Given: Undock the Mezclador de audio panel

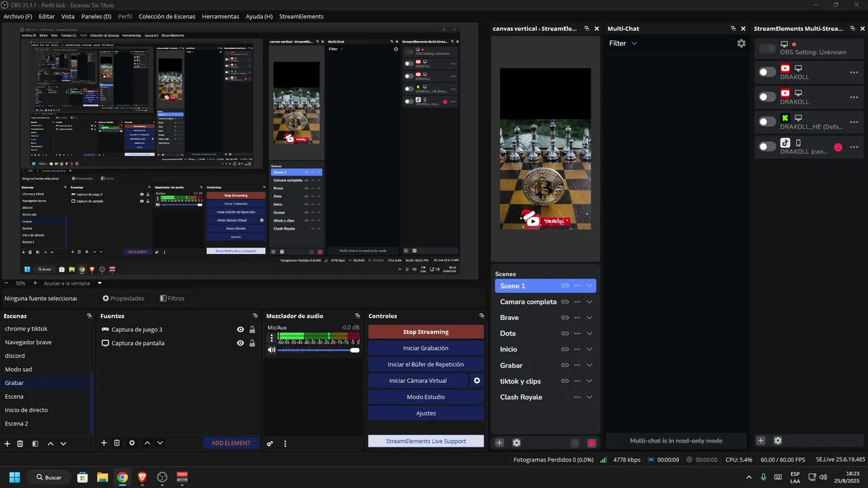Looking at the screenshot, I should click(x=357, y=316).
